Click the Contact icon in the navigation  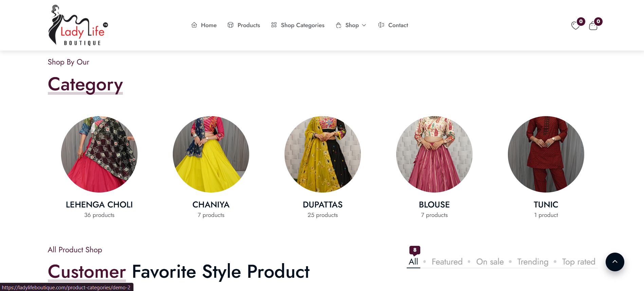pos(381,25)
